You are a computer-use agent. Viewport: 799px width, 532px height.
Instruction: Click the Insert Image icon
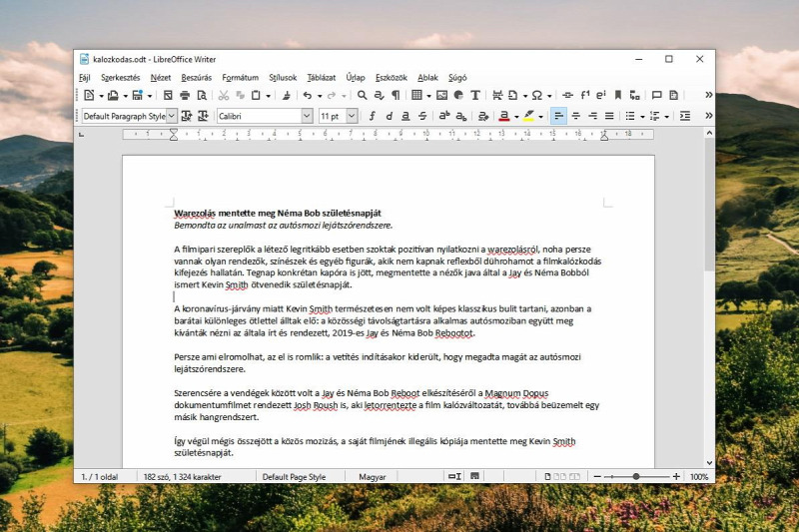pos(441,95)
